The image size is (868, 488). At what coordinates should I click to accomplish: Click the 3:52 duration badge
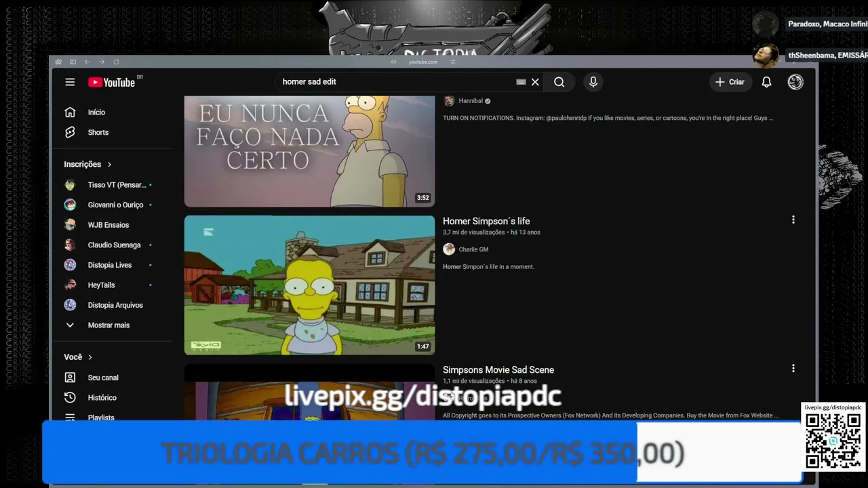[423, 198]
